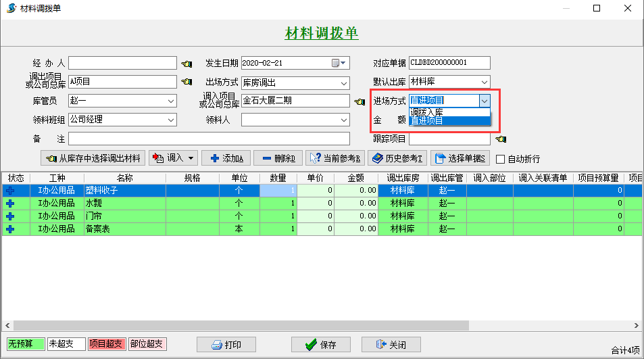Expand the 出场方式 dropdown
The height and width of the screenshot is (359, 644).
[x=343, y=82]
